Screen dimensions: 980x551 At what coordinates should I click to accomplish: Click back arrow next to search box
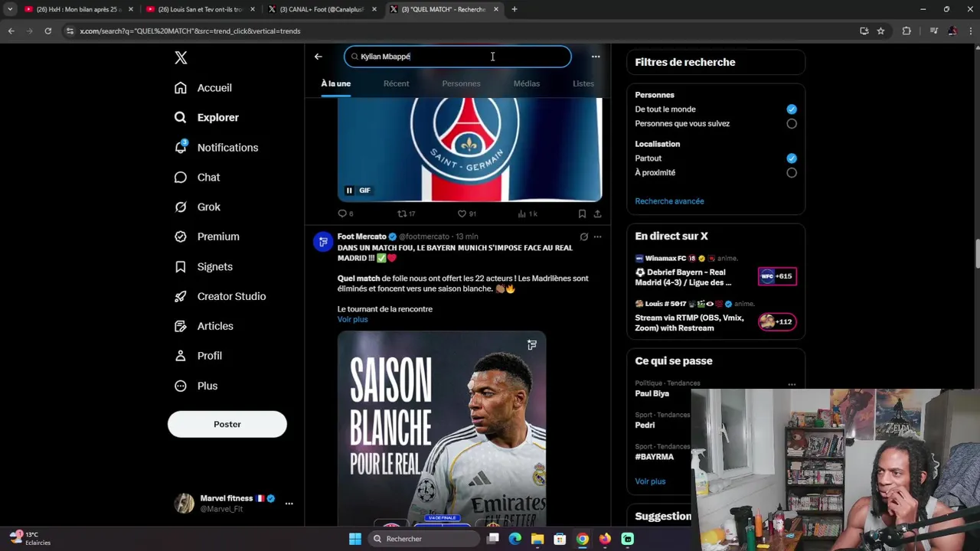pyautogui.click(x=318, y=57)
